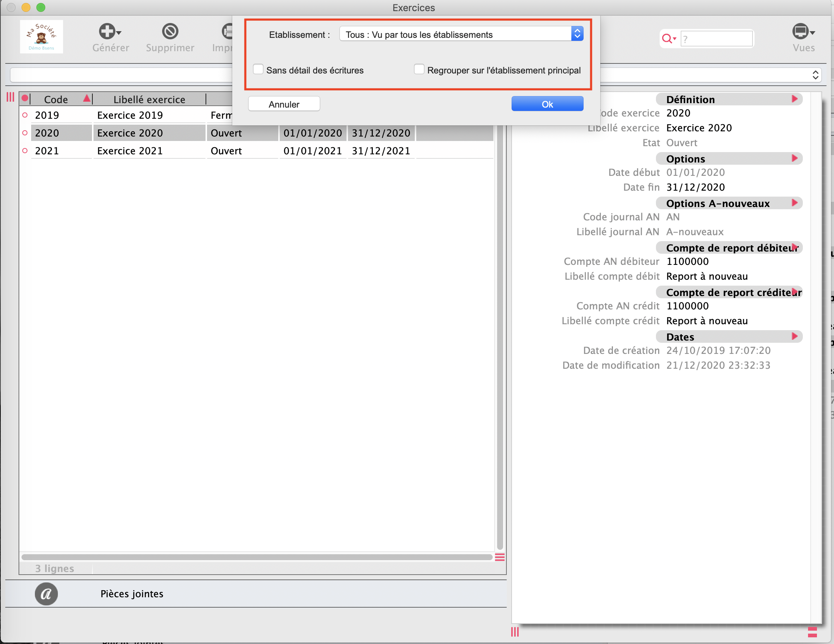Click the Supprimer prohibit icon

pyautogui.click(x=170, y=31)
